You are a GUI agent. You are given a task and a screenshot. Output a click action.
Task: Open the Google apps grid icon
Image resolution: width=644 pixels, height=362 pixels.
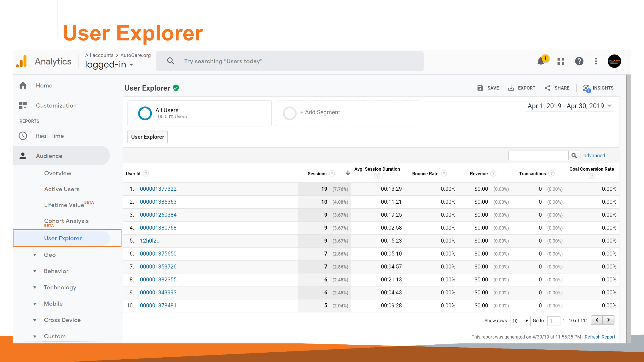(561, 61)
